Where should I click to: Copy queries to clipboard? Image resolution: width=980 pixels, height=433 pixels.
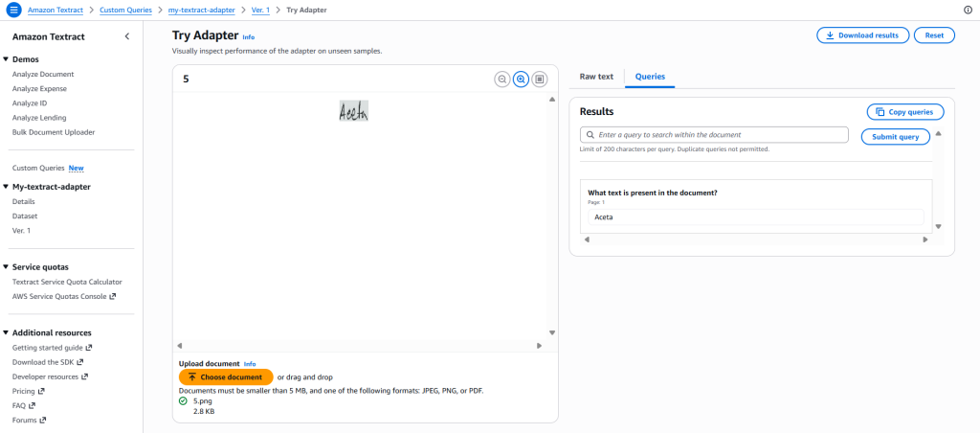click(905, 112)
